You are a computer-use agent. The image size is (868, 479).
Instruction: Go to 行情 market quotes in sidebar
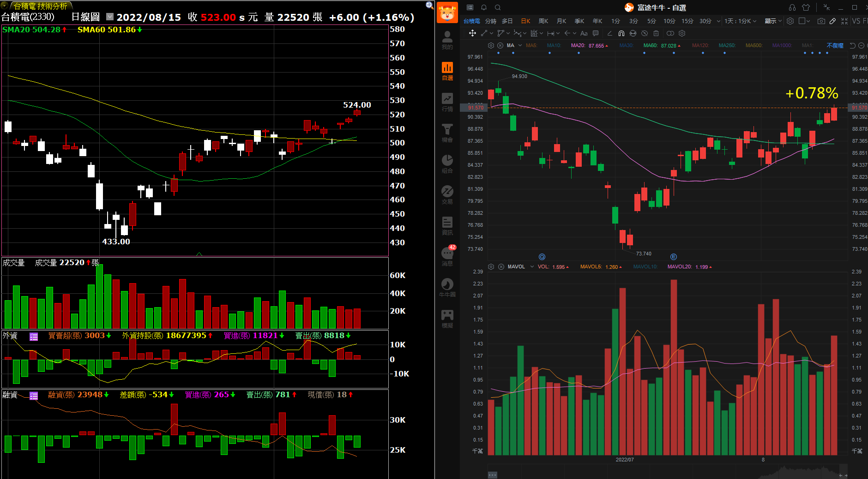click(x=447, y=102)
